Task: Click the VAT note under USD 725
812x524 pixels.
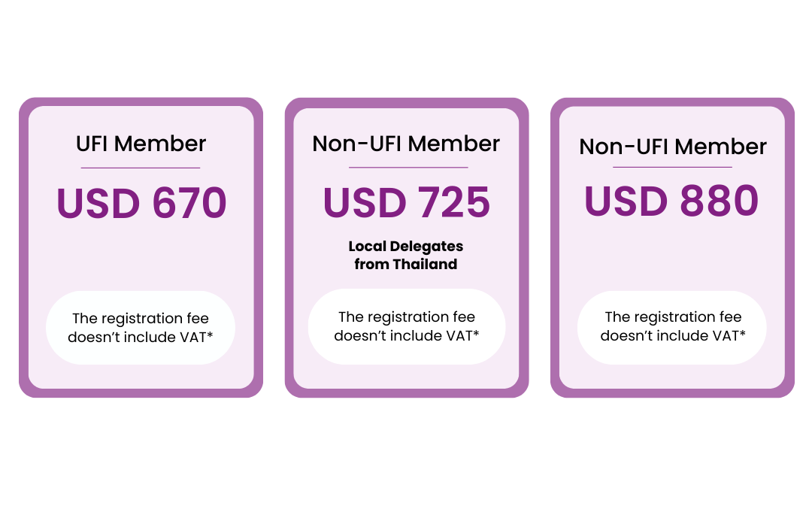Action: 407,326
